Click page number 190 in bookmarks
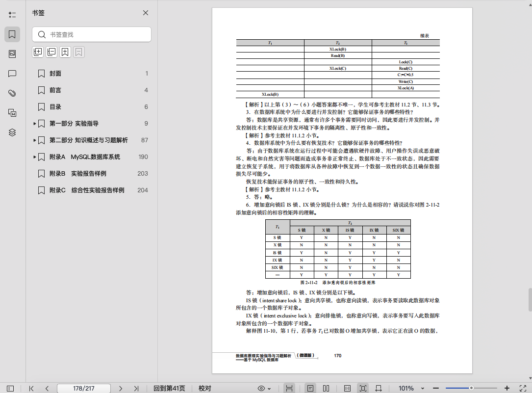This screenshot has height=393, width=532. pos(143,157)
